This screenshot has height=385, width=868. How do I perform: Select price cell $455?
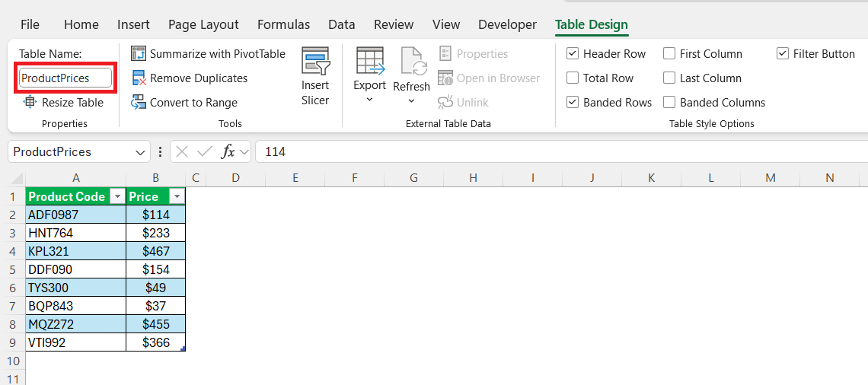155,324
